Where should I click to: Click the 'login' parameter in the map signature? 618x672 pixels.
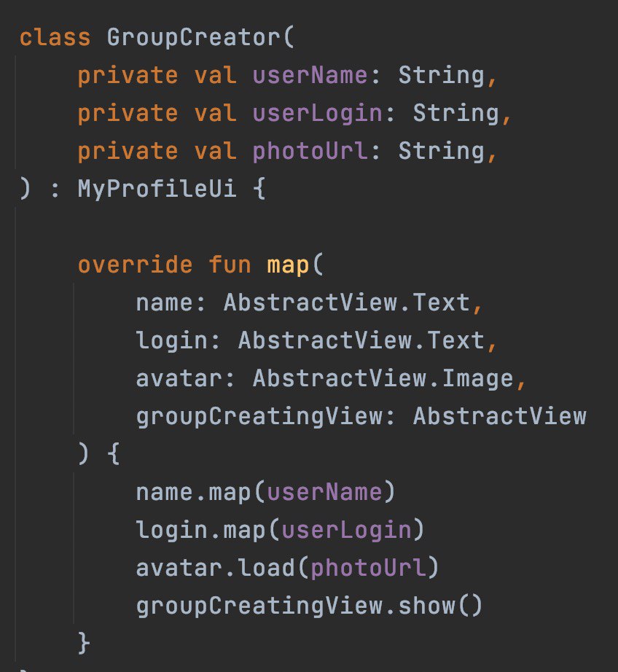point(171,341)
